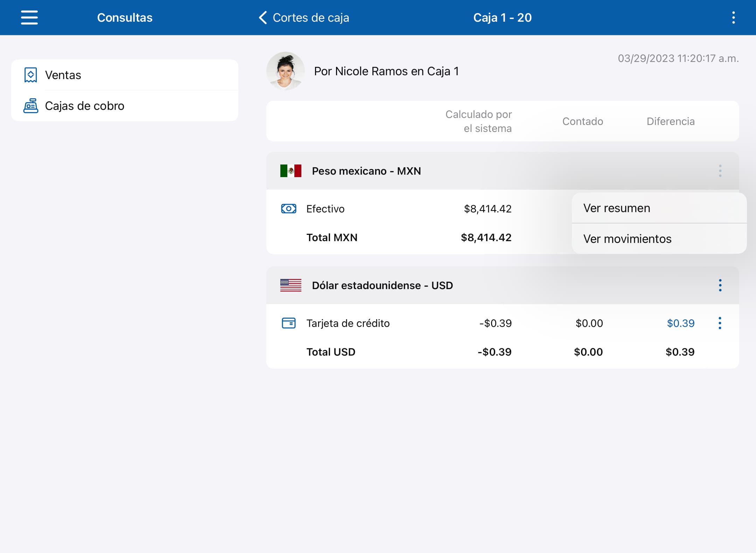Click the date 03/29/2023 timestamp

(x=678, y=58)
